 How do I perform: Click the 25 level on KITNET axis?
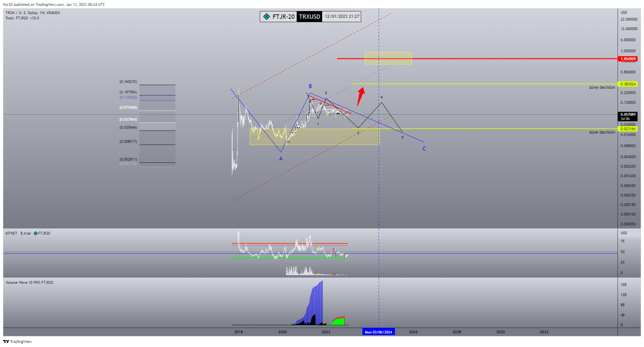pyautogui.click(x=623, y=263)
